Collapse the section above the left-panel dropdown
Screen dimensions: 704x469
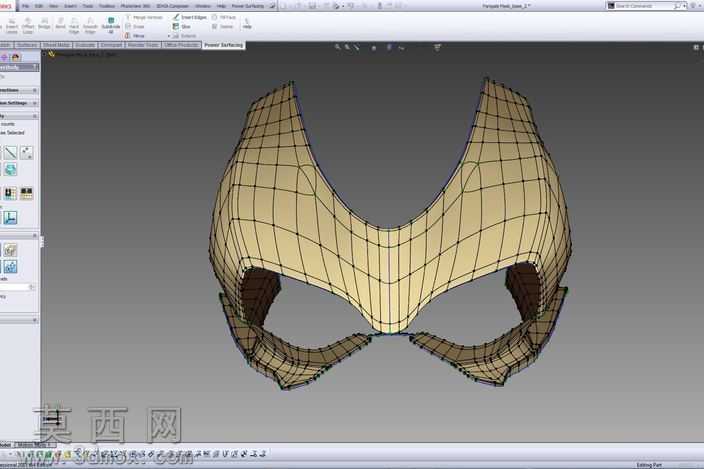pos(35,235)
